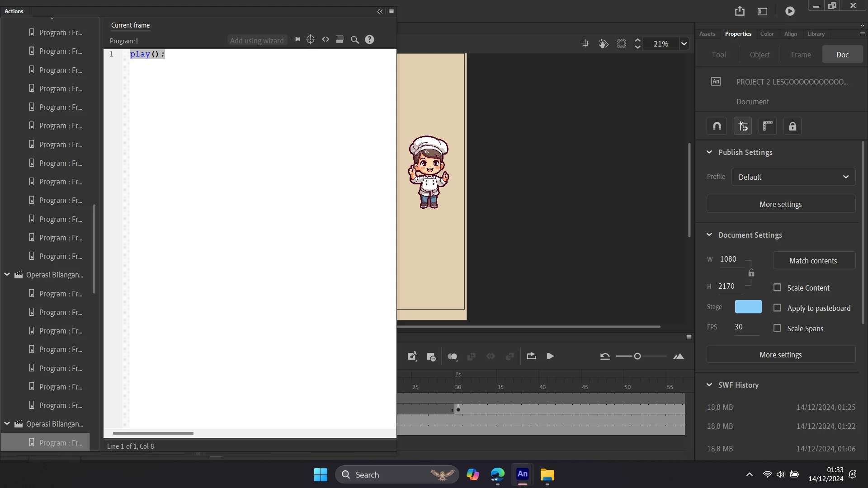The image size is (868, 488).
Task: Click the Match contents button
Action: 813,261
